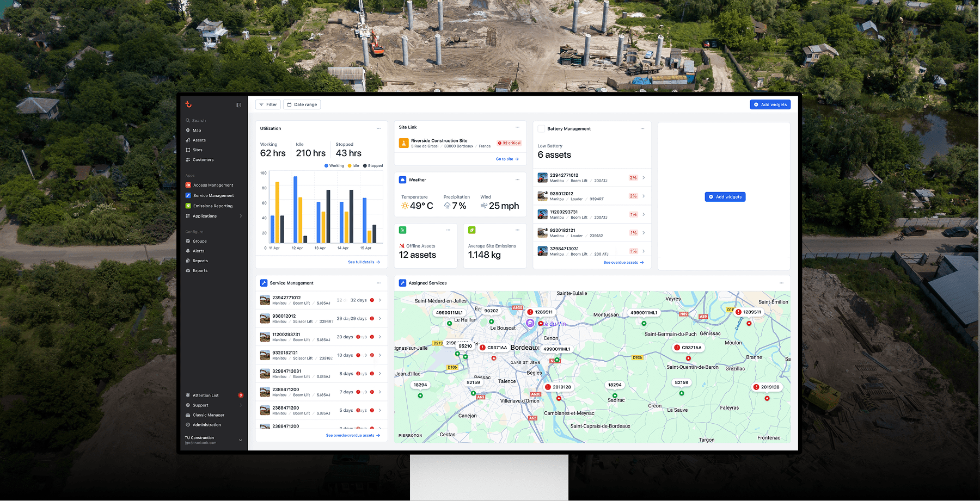Click the Riverside Construction Site orange icon

coord(404,143)
